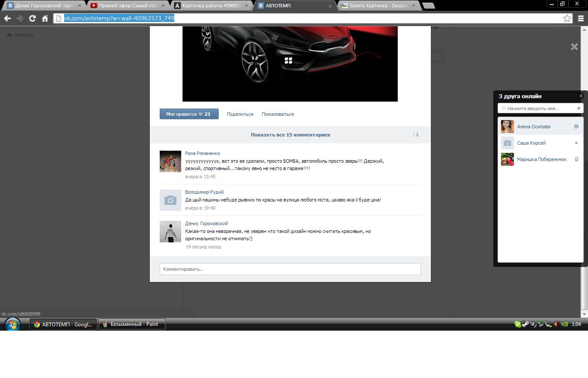Like the post with Мне нравится button
This screenshot has width=588, height=378.
[x=189, y=114]
